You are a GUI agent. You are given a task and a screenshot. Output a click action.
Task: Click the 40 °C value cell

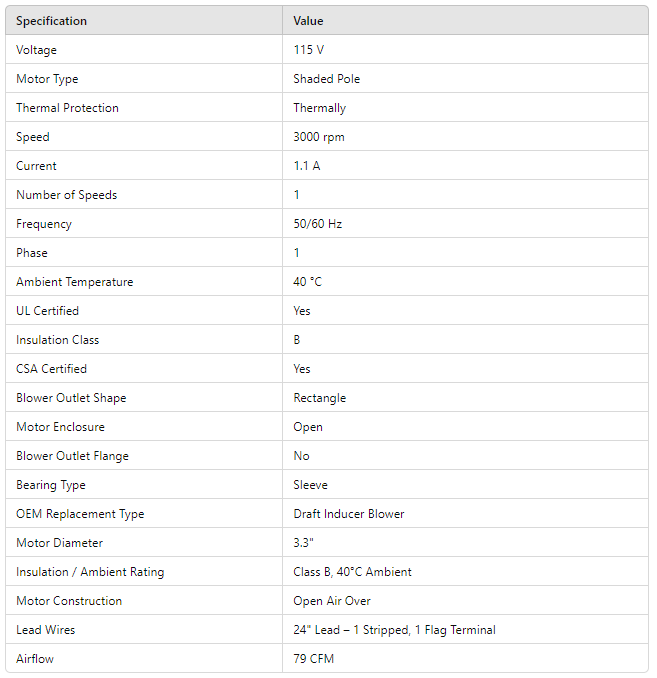point(307,282)
